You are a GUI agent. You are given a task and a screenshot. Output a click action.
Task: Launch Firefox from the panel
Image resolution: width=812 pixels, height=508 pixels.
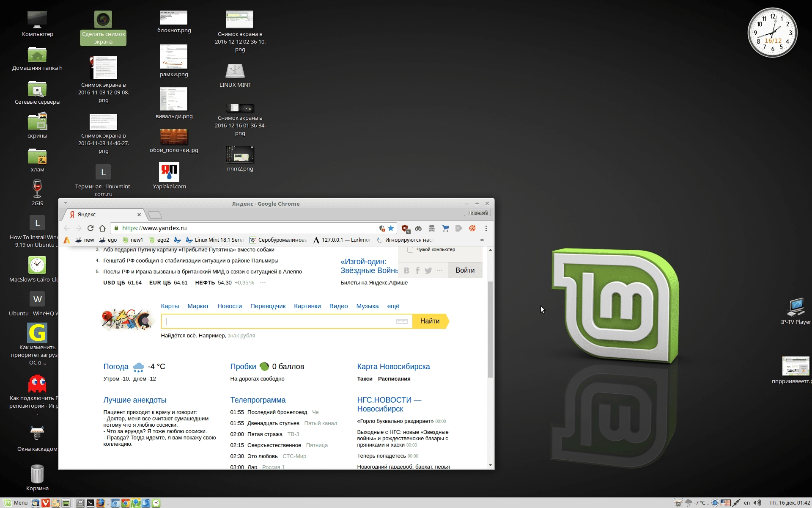(101, 503)
